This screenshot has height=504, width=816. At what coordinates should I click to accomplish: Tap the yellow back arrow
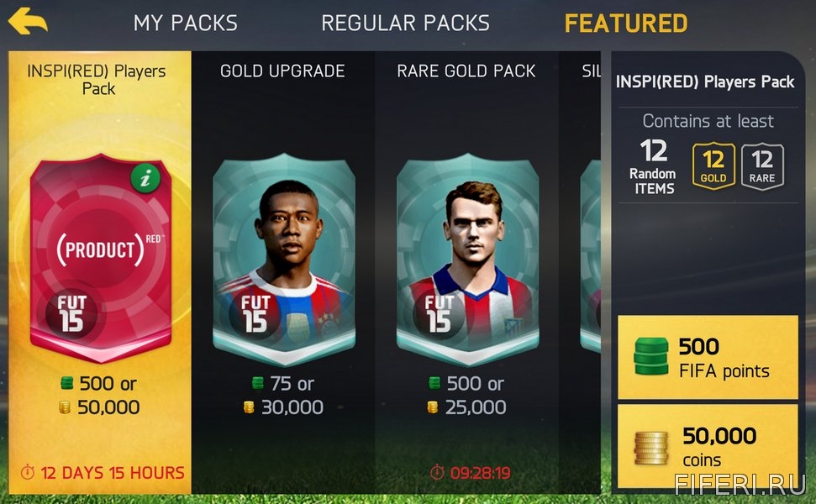click(x=28, y=21)
